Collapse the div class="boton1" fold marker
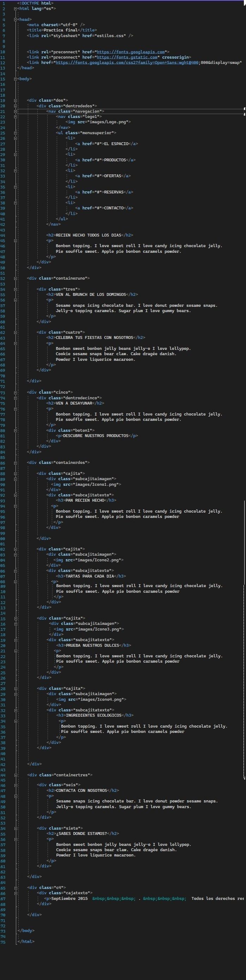 pos(15,430)
